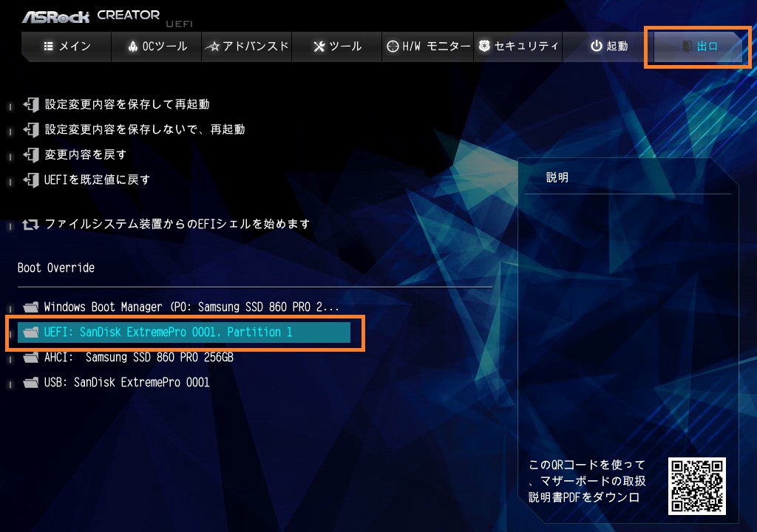
Task: Select 変更内容を戻す option
Action: tap(86, 154)
